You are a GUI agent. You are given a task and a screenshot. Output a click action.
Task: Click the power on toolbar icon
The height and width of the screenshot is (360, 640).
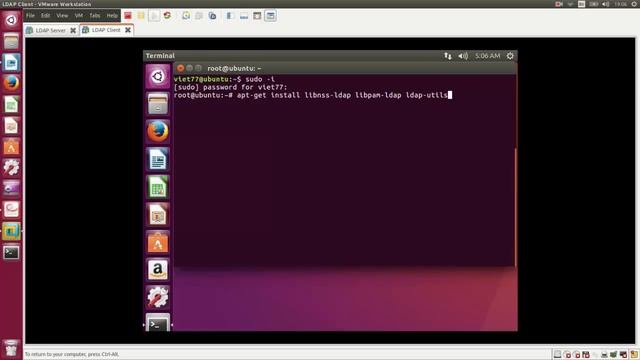tap(154, 16)
